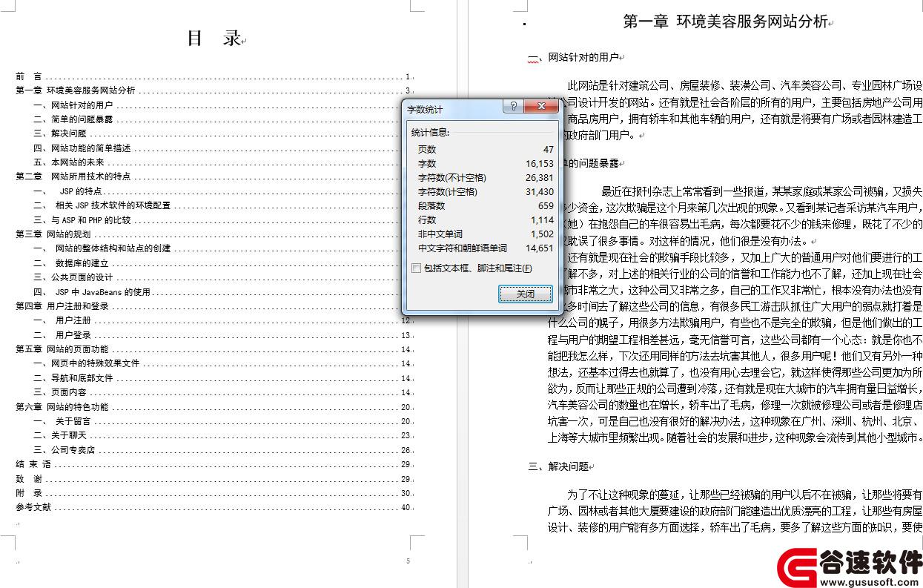Click the 二、简单的问题暴露 contents entry
Screen dimensions: 923x588
(222, 119)
